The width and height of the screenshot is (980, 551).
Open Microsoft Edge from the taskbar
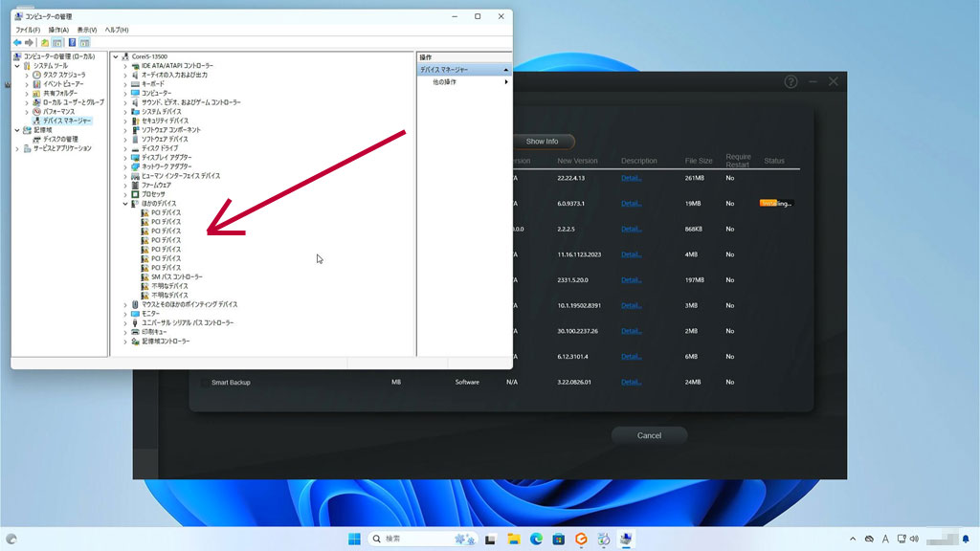[536, 540]
